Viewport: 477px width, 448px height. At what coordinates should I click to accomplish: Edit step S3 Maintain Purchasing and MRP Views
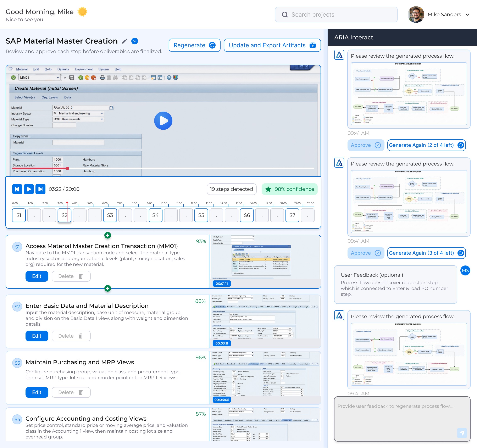click(x=37, y=392)
